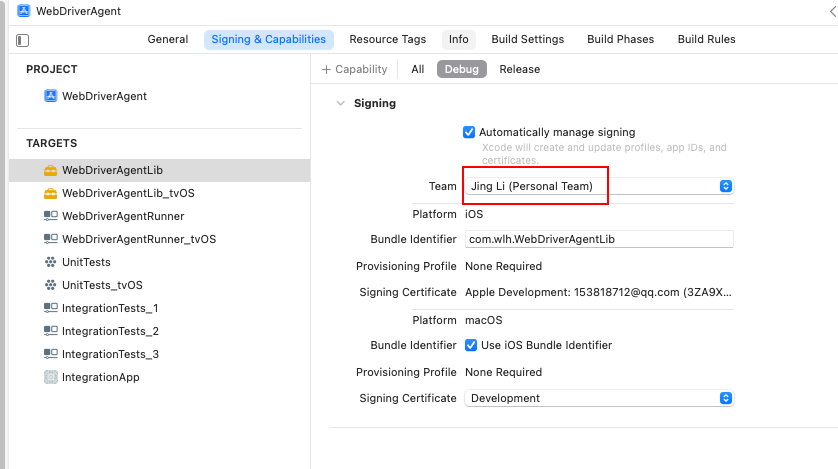Viewport: 838px width, 469px height.
Task: Select the UnitTests_tvOS target
Action: (x=101, y=285)
